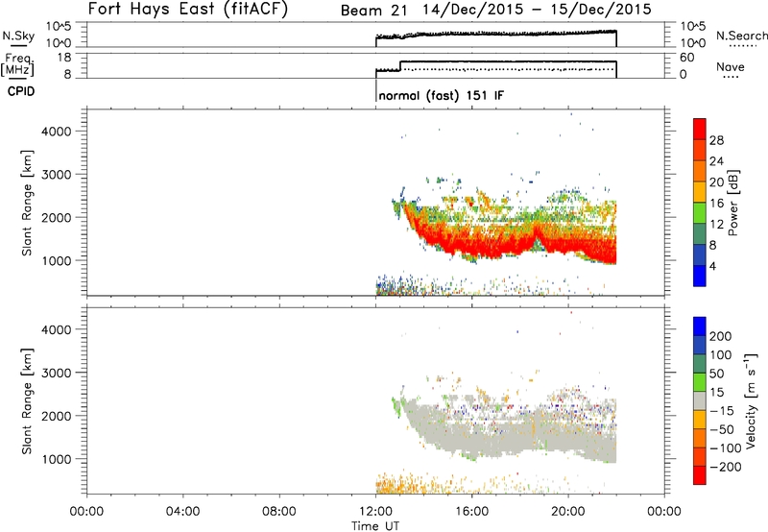Viewport: 768px width, 532px height.
Task: Click the power panel 'Slant Range [km]' label
Action: click(27, 203)
